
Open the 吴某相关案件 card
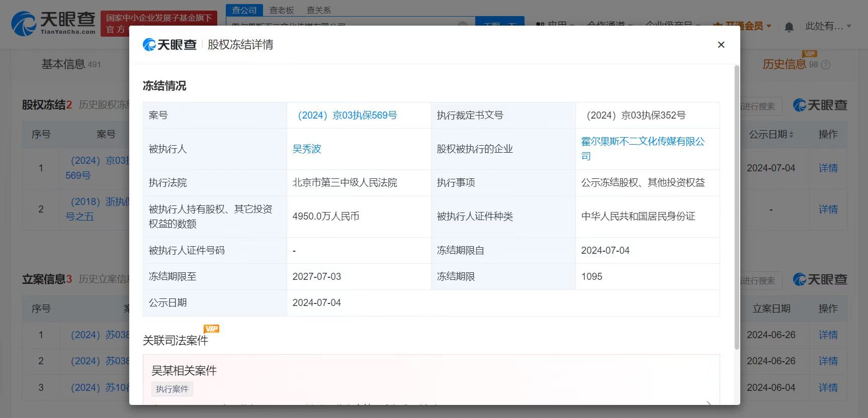click(x=431, y=380)
